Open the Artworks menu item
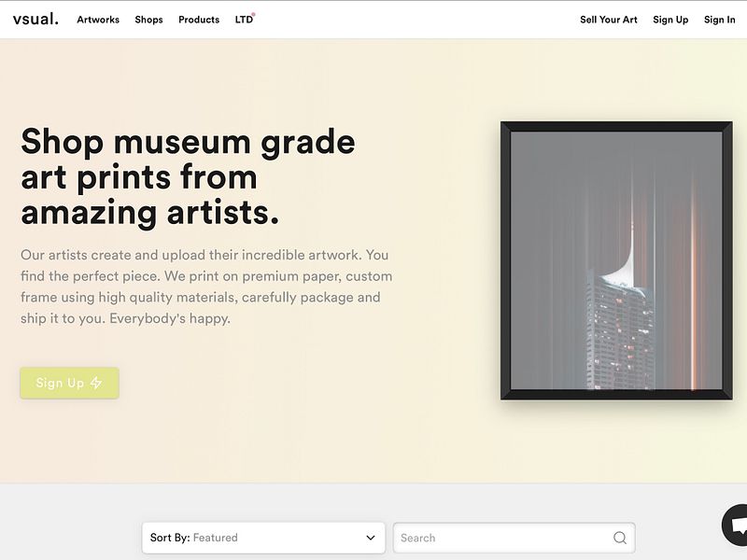 tap(98, 20)
